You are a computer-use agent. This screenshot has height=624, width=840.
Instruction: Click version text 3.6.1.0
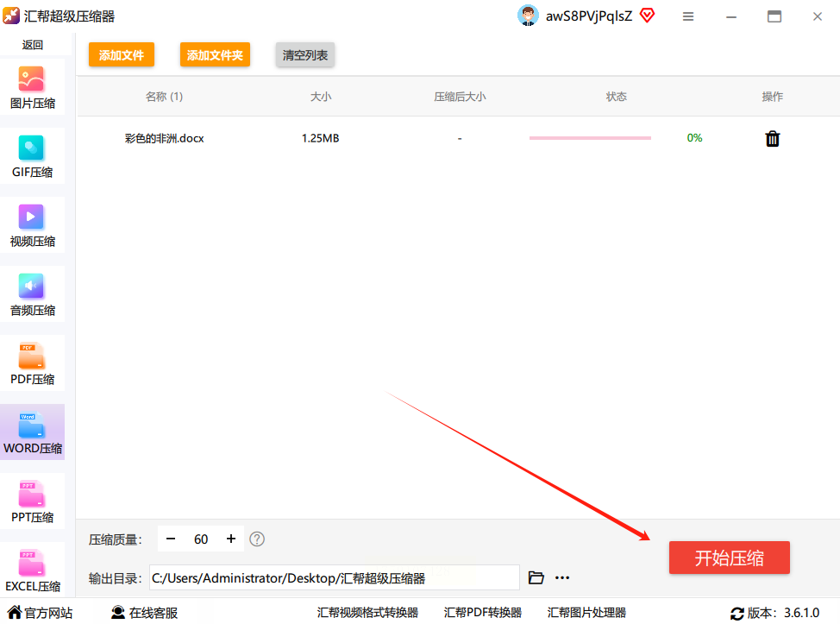coord(801,613)
